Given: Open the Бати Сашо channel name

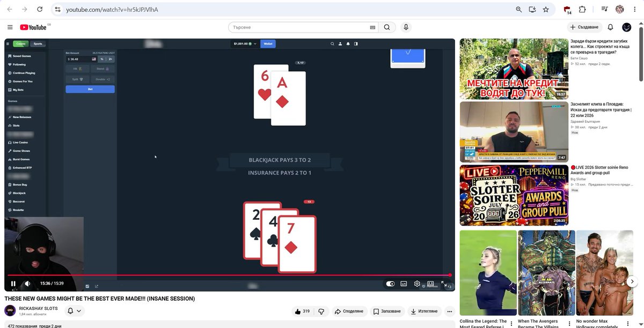Looking at the screenshot, I should pyautogui.click(x=579, y=58).
